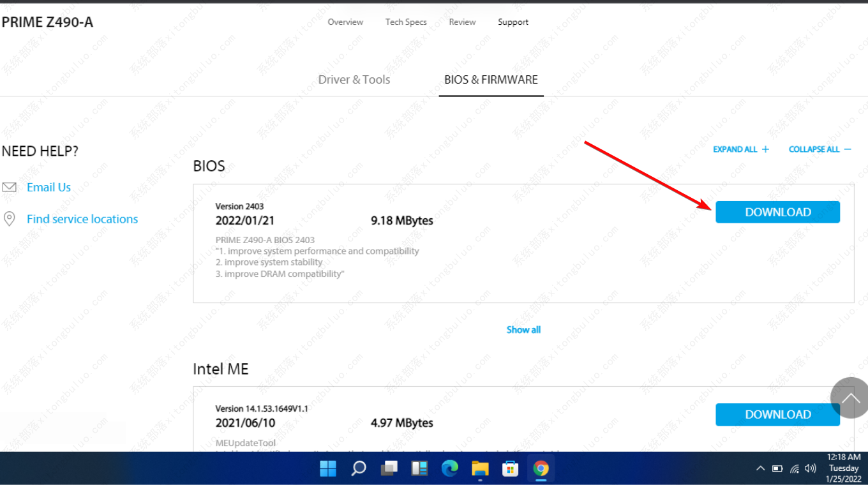Switch to Google Chrome in taskbar
The height and width of the screenshot is (485, 868).
(x=541, y=468)
